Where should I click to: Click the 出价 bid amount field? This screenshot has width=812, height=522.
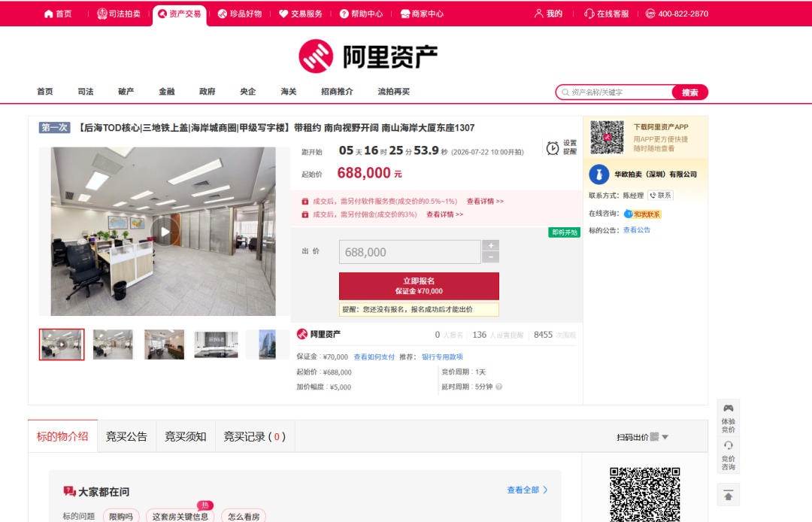[410, 252]
